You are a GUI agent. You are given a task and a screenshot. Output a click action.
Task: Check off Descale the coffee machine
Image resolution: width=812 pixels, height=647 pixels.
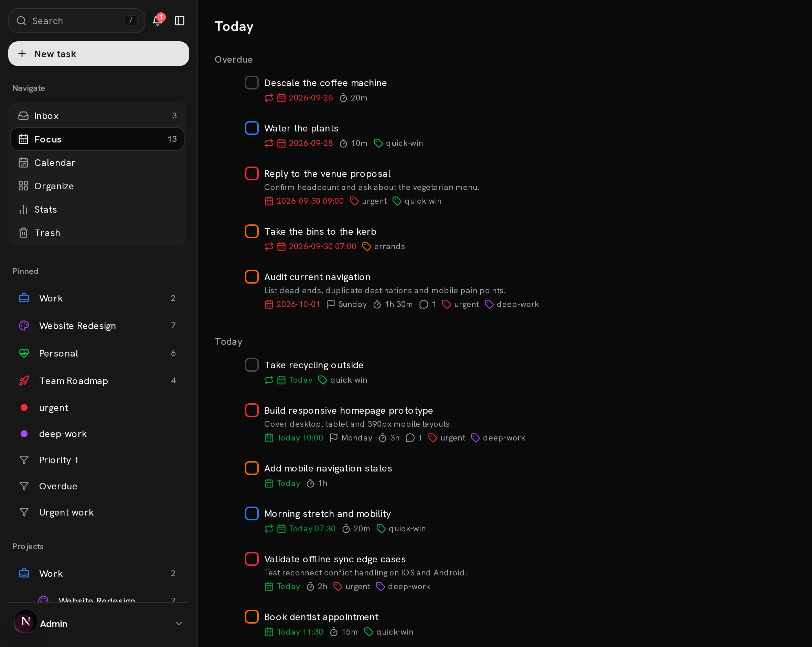coord(252,83)
